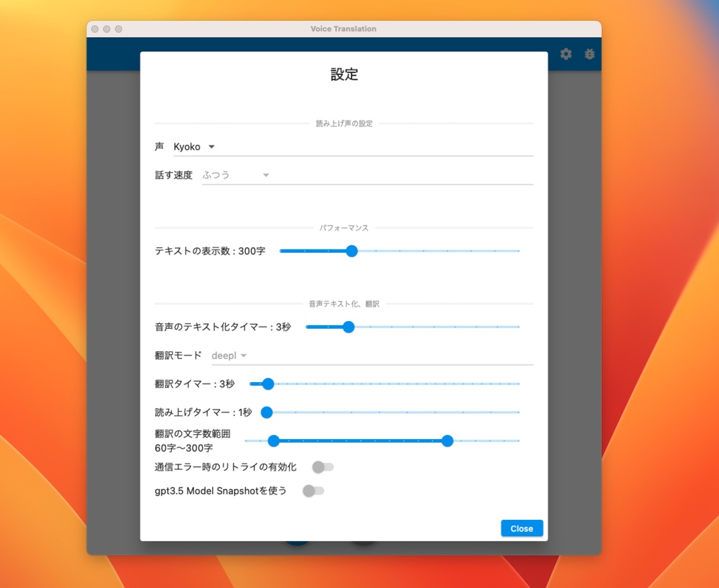The image size is (719, 588).
Task: Click the voice-to-text timer slider handle
Action: coord(348,327)
